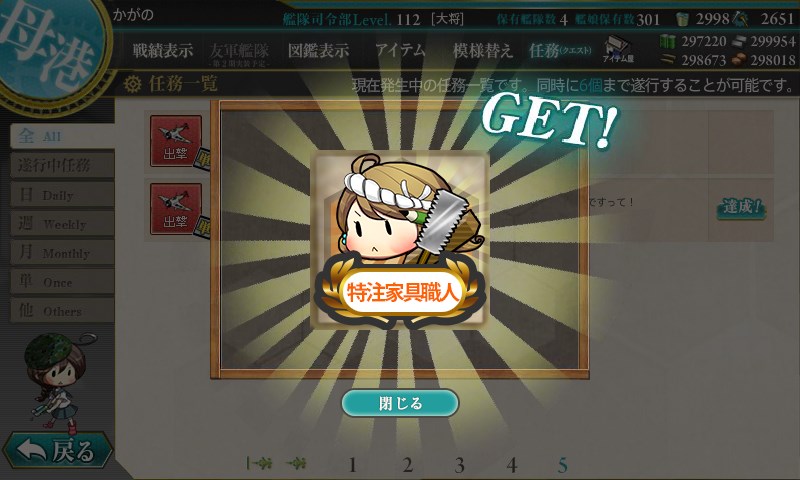Select the 他 Others quest filter

62,311
